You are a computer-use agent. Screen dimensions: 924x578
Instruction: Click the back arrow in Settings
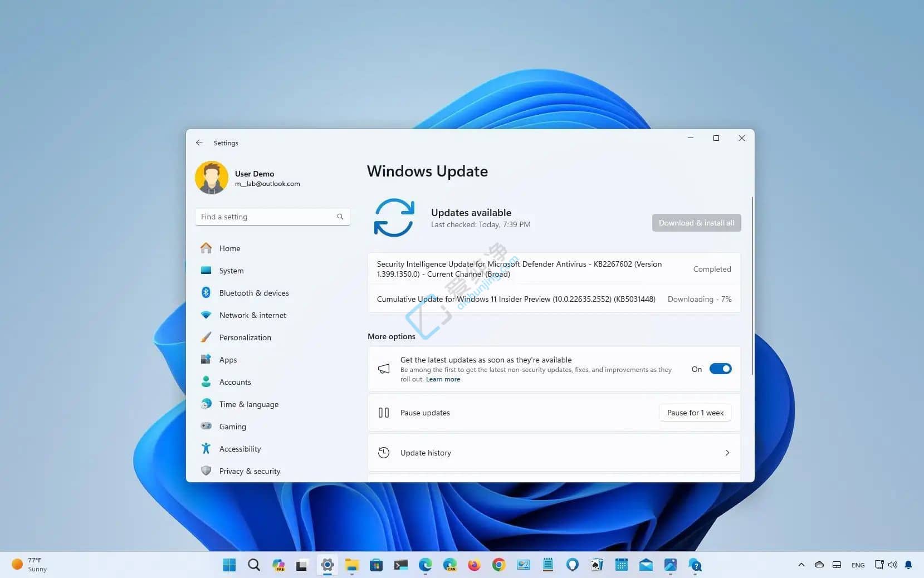pyautogui.click(x=199, y=143)
